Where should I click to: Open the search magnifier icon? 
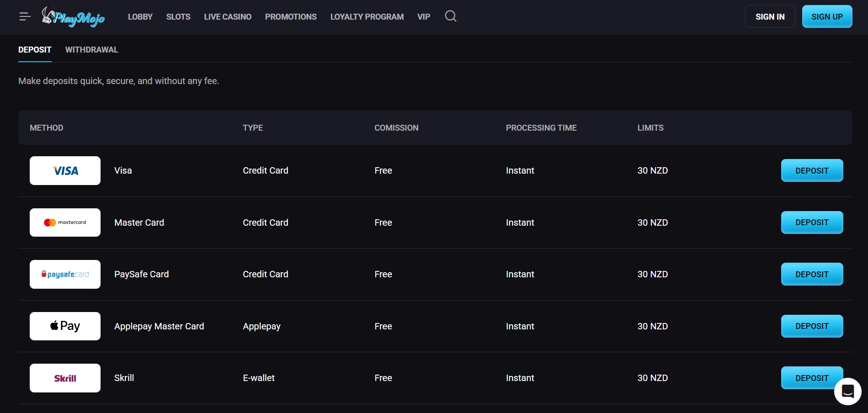click(450, 16)
